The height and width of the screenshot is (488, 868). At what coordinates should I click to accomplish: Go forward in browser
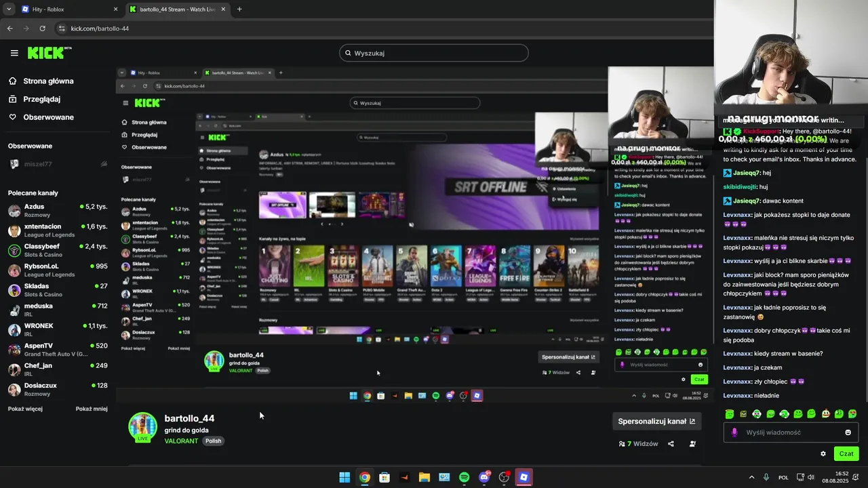tap(26, 28)
